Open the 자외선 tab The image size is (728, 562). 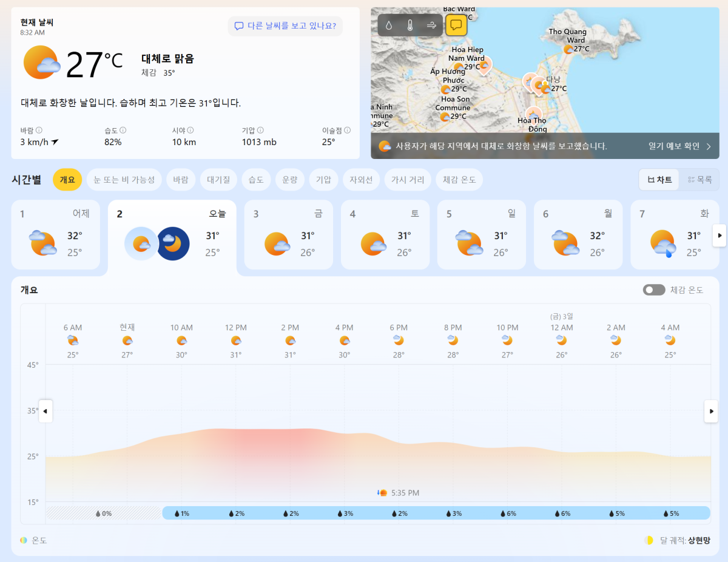tap(361, 180)
